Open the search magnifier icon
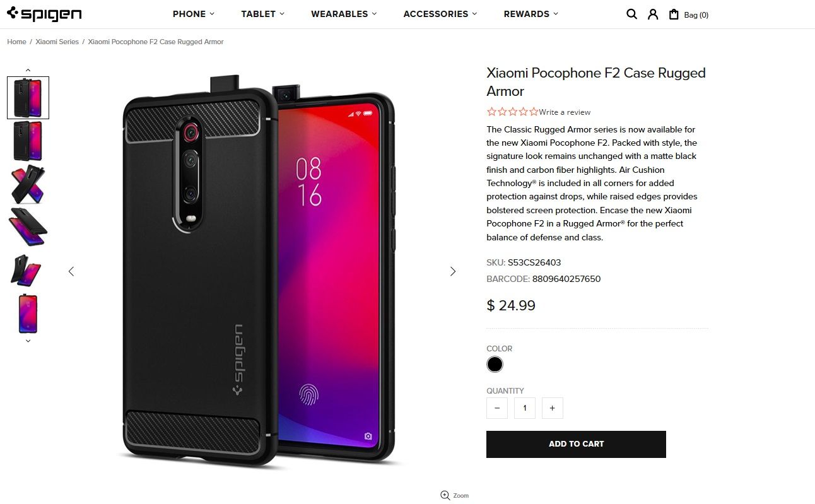This screenshot has width=815, height=504. (631, 14)
